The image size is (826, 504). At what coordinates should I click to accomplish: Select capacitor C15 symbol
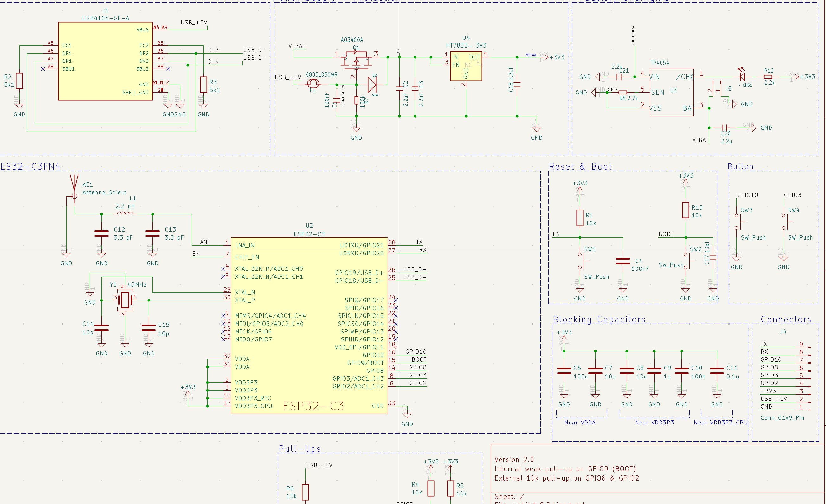[x=149, y=328]
